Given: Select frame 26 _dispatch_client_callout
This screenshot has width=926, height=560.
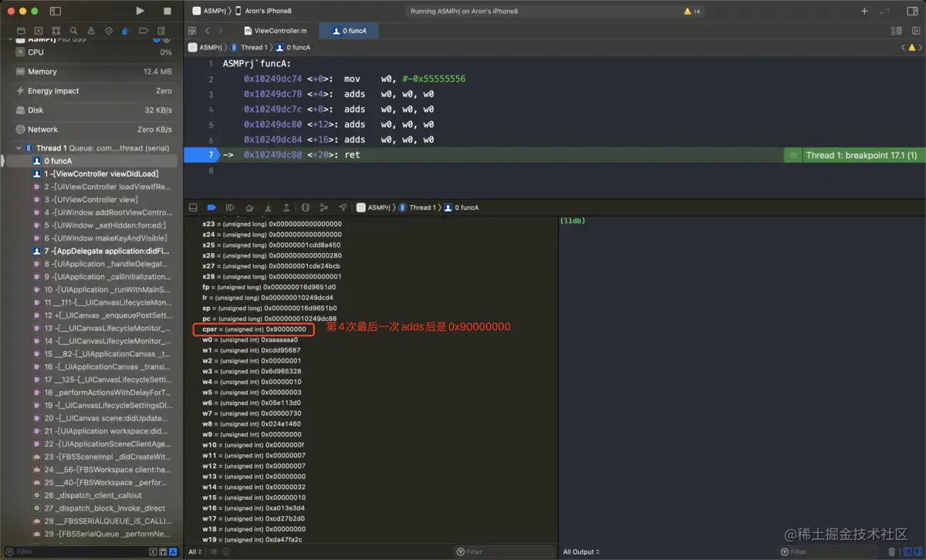Looking at the screenshot, I should pyautogui.click(x=91, y=495).
